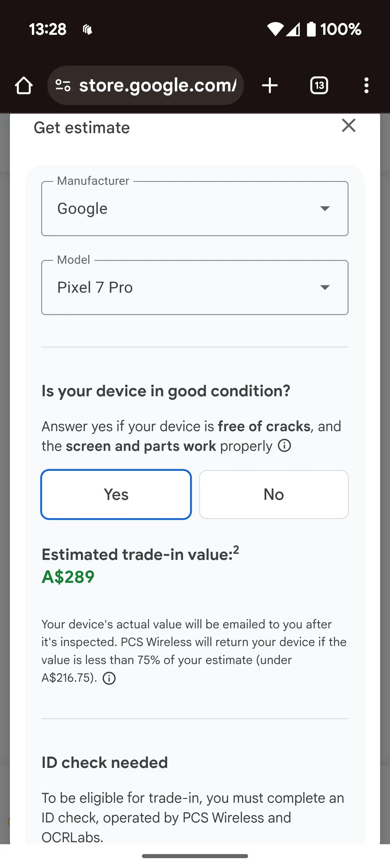This screenshot has width=390, height=868.
Task: Select Yes for good device condition
Action: tap(116, 494)
